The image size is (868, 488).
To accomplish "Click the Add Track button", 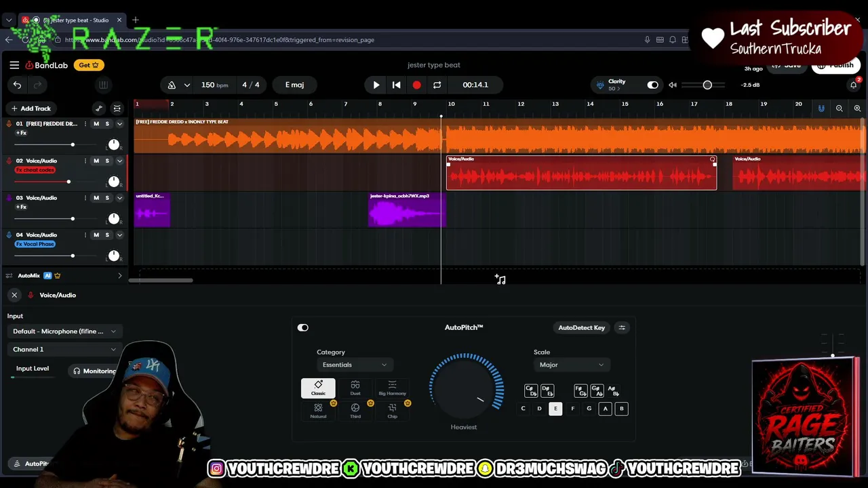I will coord(31,108).
